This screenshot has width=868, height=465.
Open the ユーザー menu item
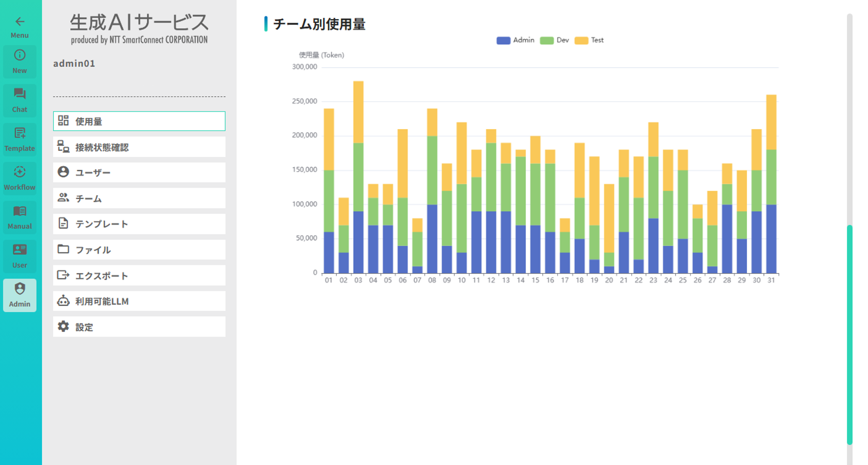139,172
